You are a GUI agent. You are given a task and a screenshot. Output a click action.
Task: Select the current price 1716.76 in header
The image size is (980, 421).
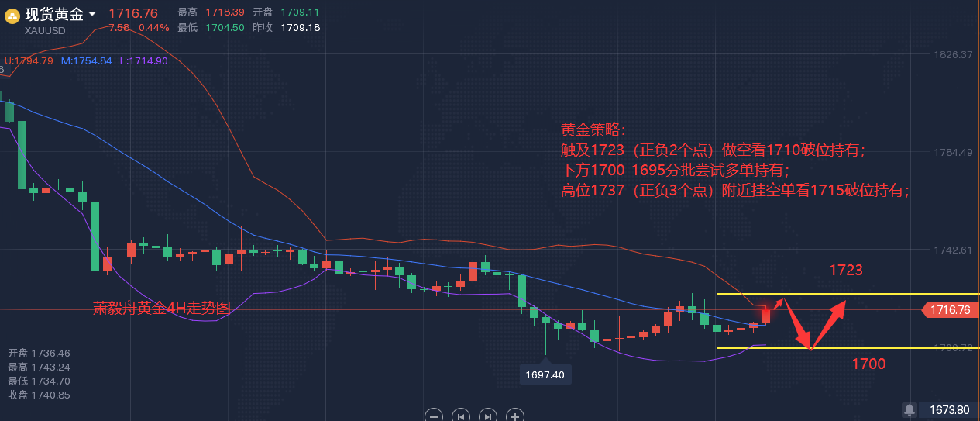click(x=133, y=13)
